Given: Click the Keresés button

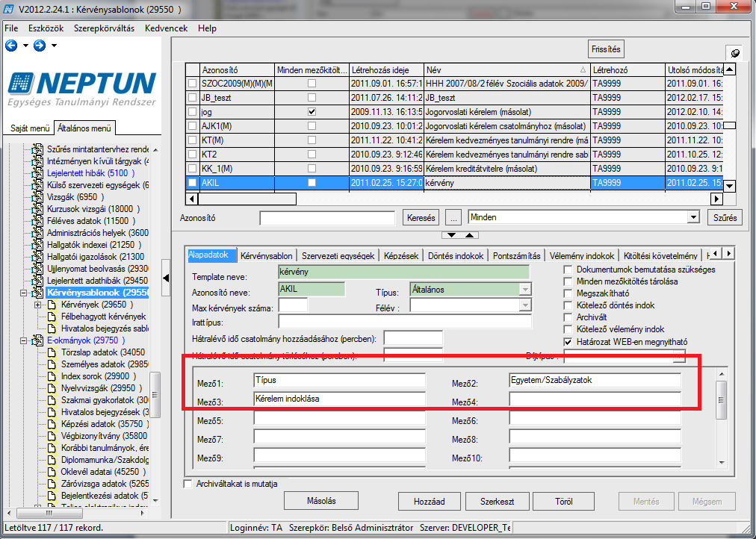Looking at the screenshot, I should (x=421, y=218).
